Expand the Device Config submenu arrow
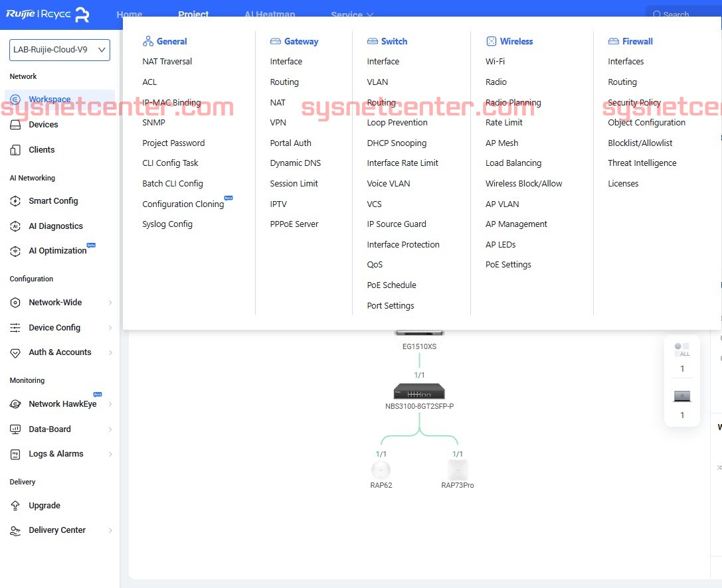Viewport: 722px width, 588px height. coord(110,328)
